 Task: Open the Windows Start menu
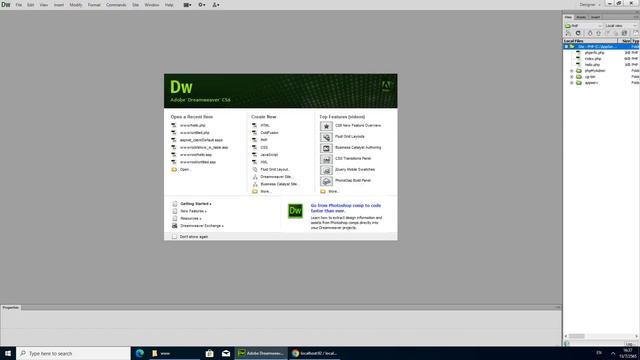(x=8, y=353)
